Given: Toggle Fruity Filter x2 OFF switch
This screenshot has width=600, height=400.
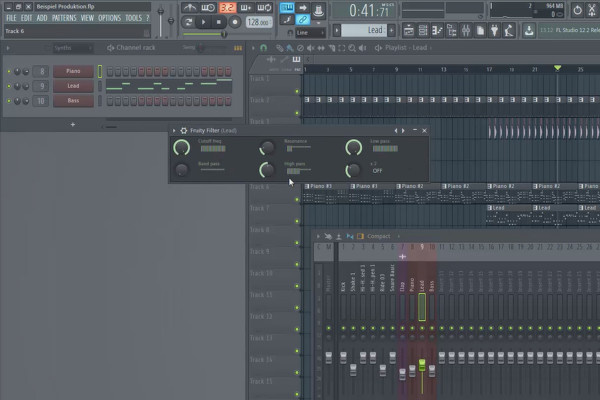Looking at the screenshot, I should coord(377,171).
